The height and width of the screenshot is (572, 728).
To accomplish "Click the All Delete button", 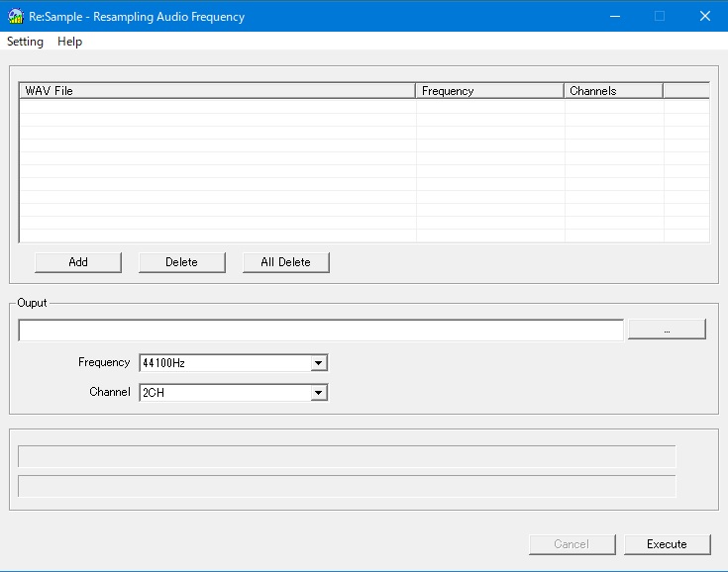I will 286,262.
